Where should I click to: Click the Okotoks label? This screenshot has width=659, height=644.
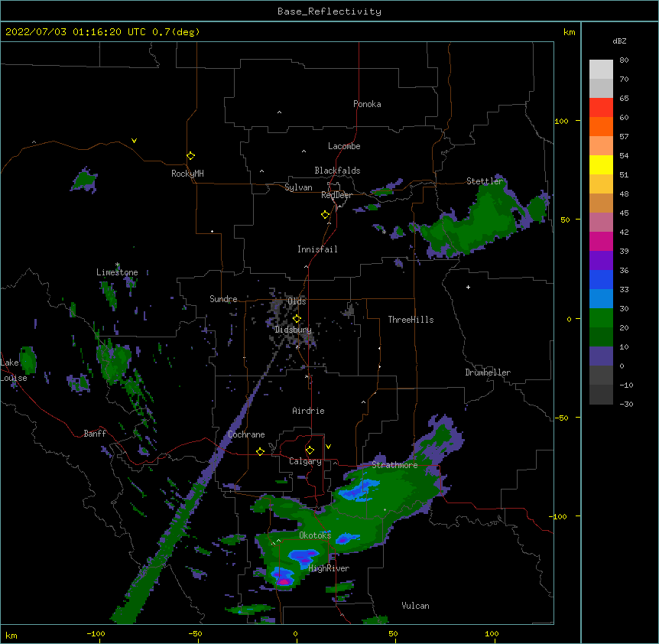[x=315, y=535]
